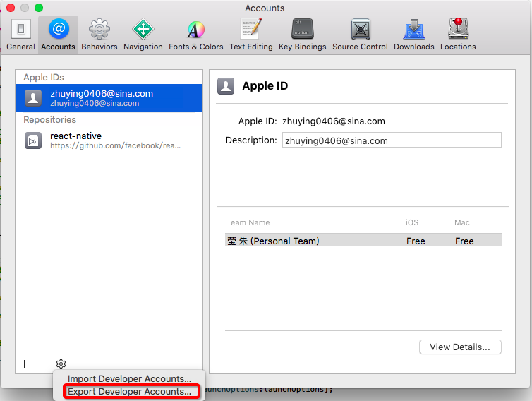The height and width of the screenshot is (401, 532).
Task: Open the General preferences pane
Action: [x=20, y=35]
